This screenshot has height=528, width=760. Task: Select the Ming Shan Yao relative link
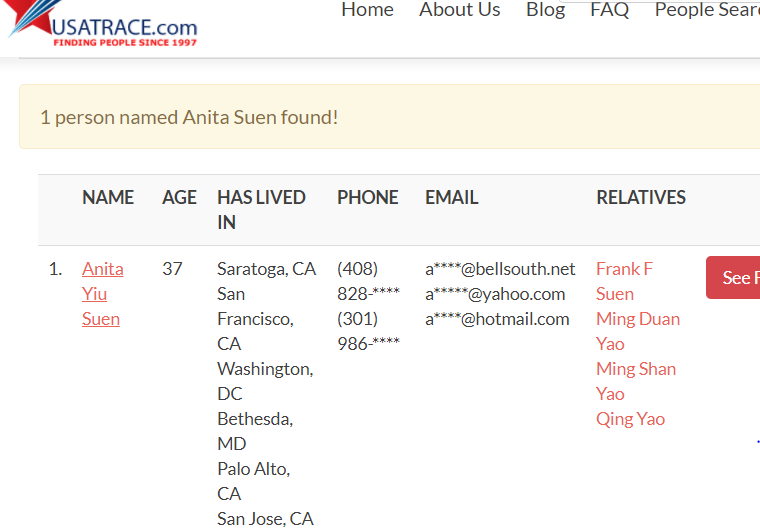[x=635, y=381]
